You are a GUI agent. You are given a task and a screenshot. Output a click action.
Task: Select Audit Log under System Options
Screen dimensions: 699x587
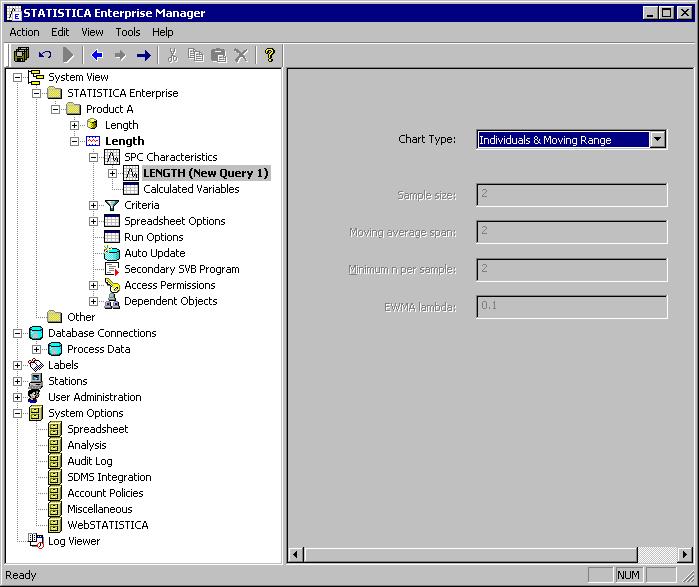tap(90, 461)
